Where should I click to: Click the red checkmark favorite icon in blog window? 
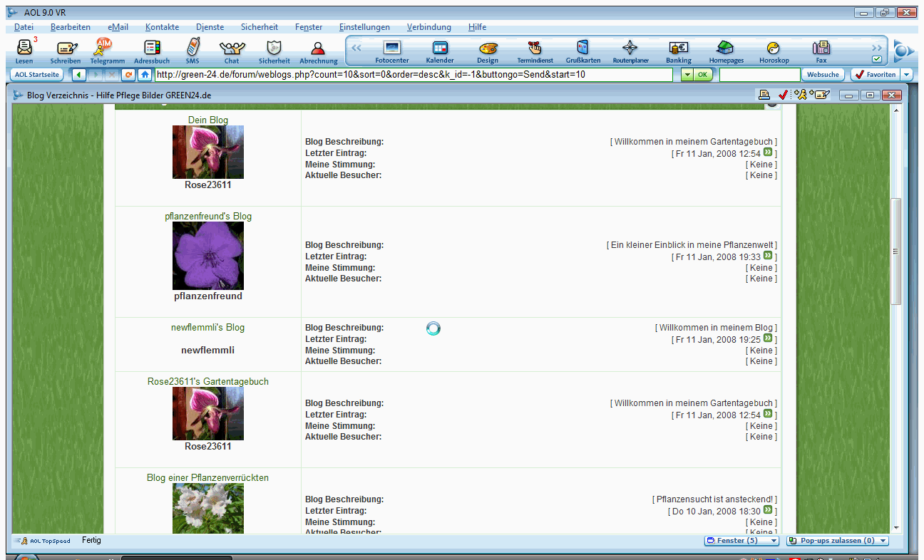783,95
